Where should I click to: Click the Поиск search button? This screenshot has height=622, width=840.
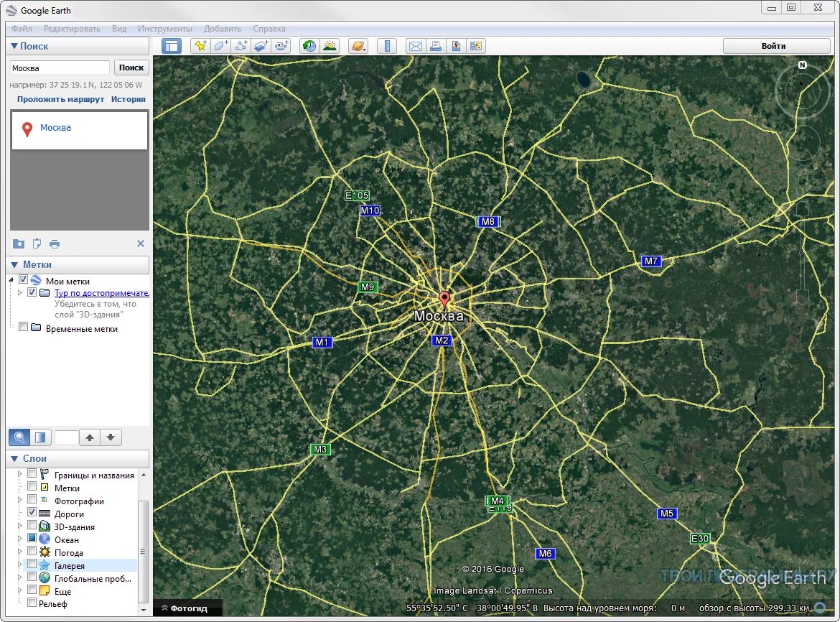pyautogui.click(x=131, y=68)
